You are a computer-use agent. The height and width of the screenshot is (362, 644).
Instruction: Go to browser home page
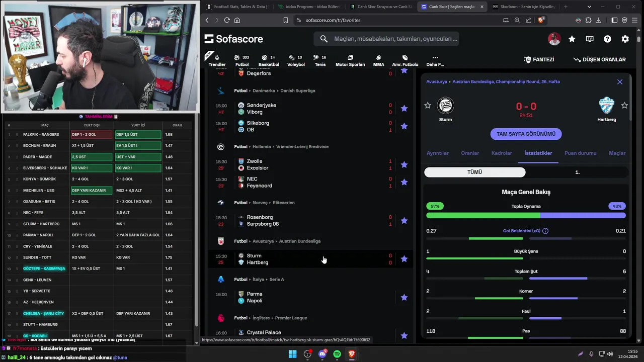pyautogui.click(x=237, y=20)
